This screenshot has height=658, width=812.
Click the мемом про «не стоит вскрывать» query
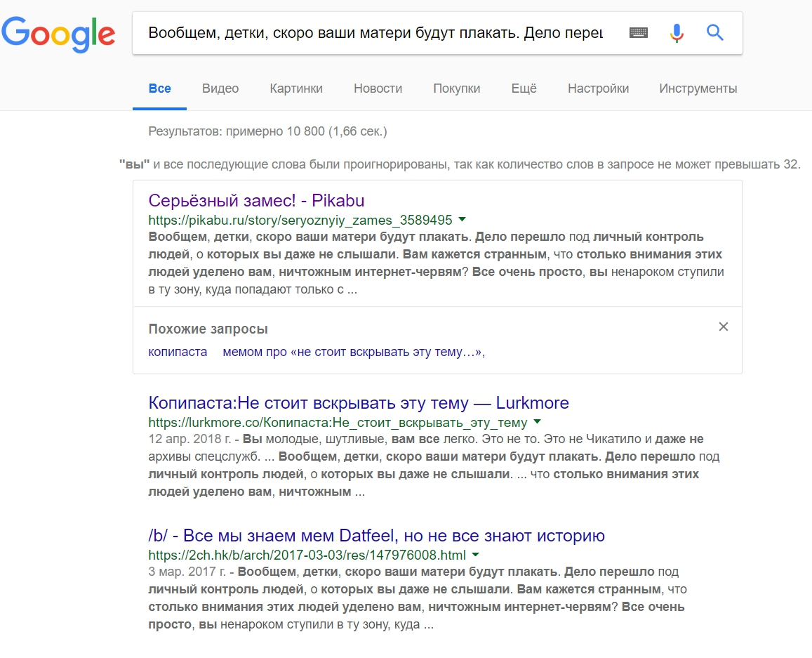[x=354, y=352]
